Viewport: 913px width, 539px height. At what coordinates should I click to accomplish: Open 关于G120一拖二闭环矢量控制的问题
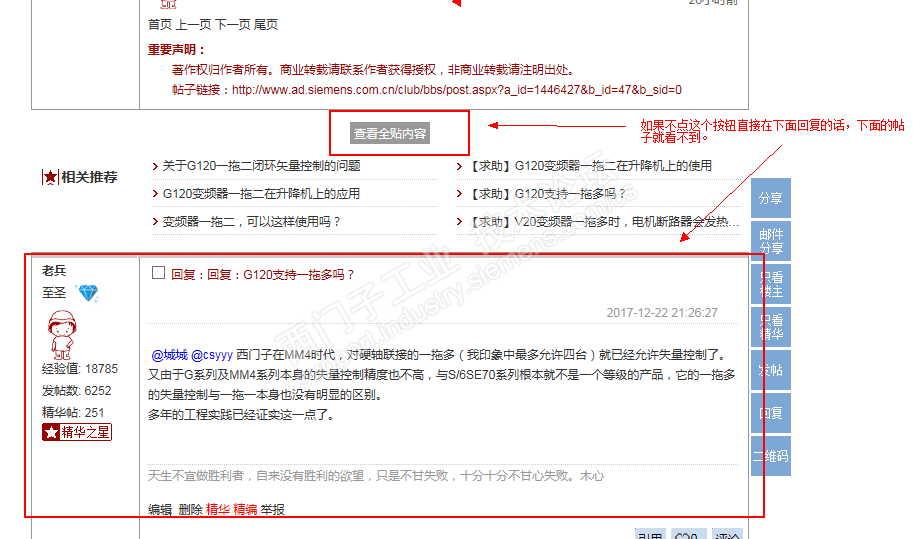point(261,166)
